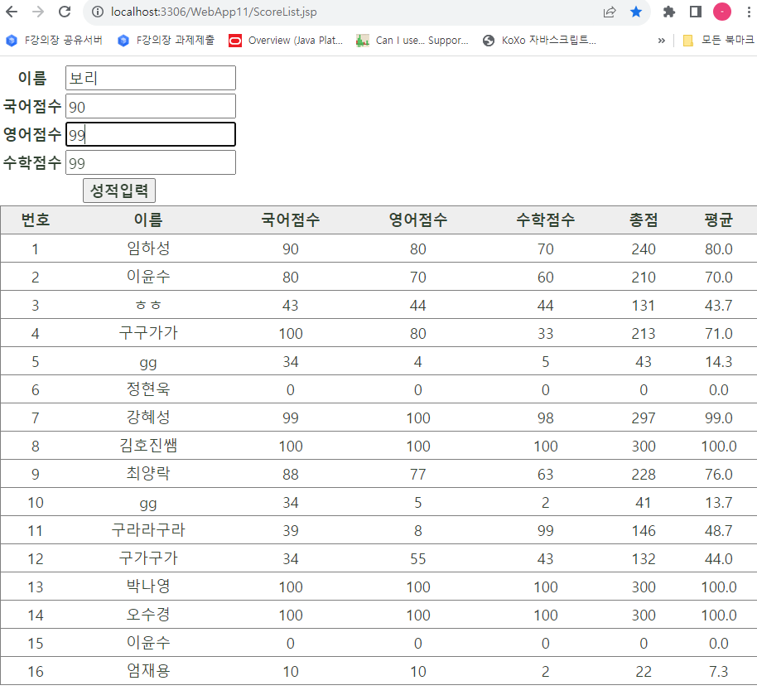Open F강의장 과제제출 bookmark
Viewport: 757px width, 700px height.
click(x=166, y=41)
